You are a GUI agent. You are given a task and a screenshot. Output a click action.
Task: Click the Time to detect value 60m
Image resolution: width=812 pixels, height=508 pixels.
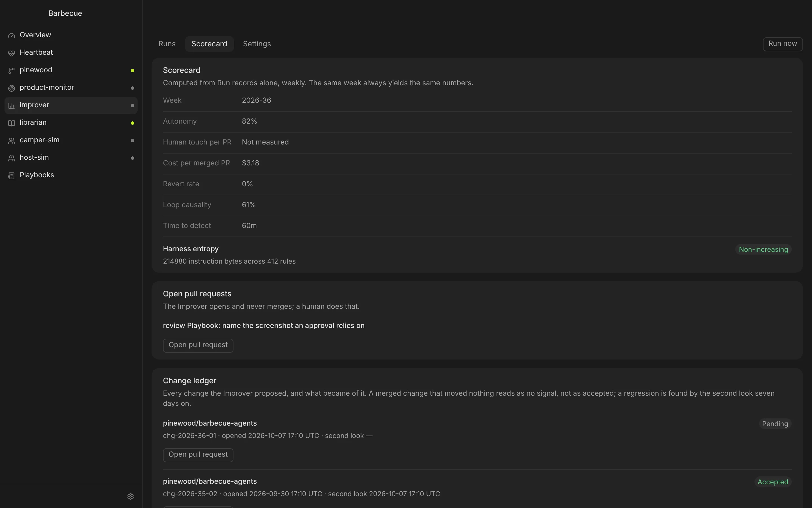pyautogui.click(x=249, y=226)
